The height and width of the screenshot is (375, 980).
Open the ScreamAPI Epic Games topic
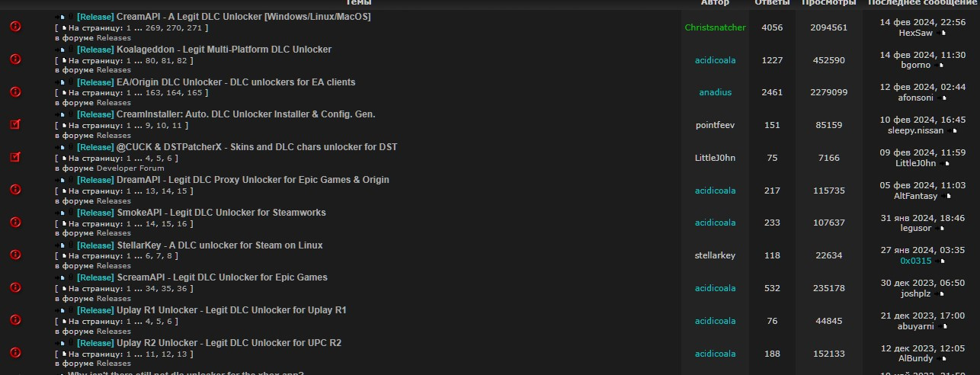(222, 277)
